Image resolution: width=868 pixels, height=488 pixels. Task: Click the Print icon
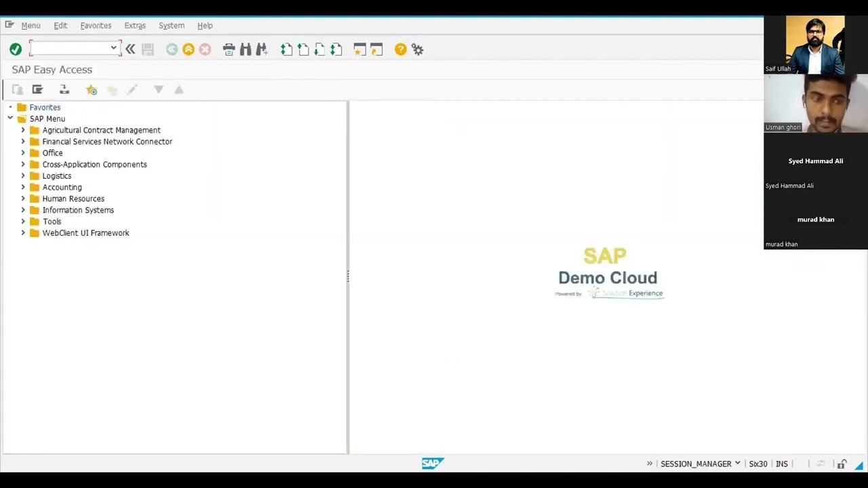pyautogui.click(x=229, y=49)
